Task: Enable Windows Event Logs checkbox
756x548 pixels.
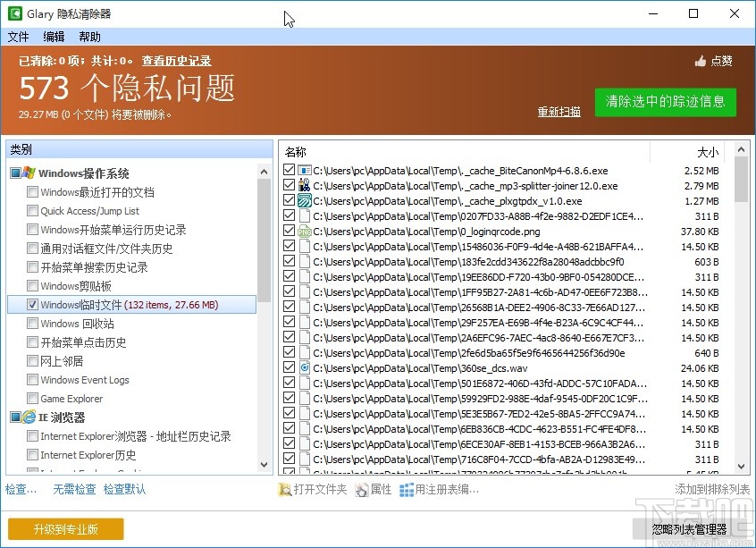Action: pos(32,380)
